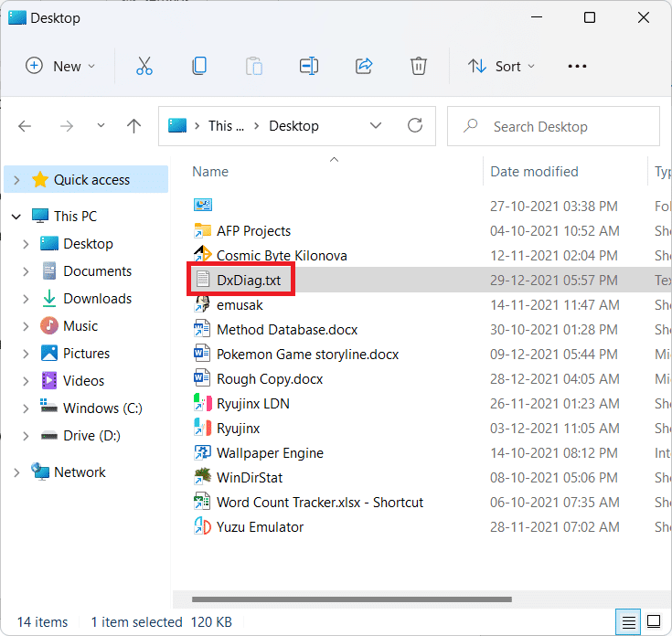The width and height of the screenshot is (672, 636).
Task: Click the Copy icon in toolbar
Action: 199,66
